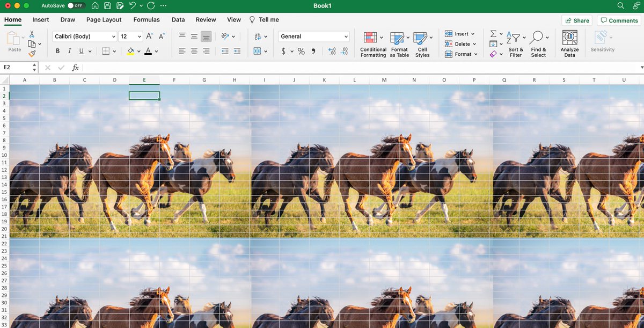Switch to the Data tab

click(178, 19)
